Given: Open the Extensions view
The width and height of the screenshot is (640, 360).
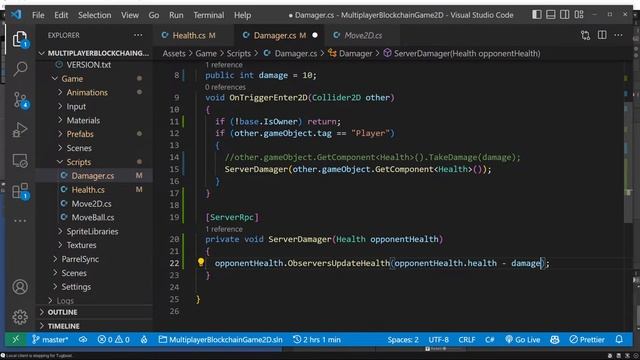Looking at the screenshot, I should (20, 191).
